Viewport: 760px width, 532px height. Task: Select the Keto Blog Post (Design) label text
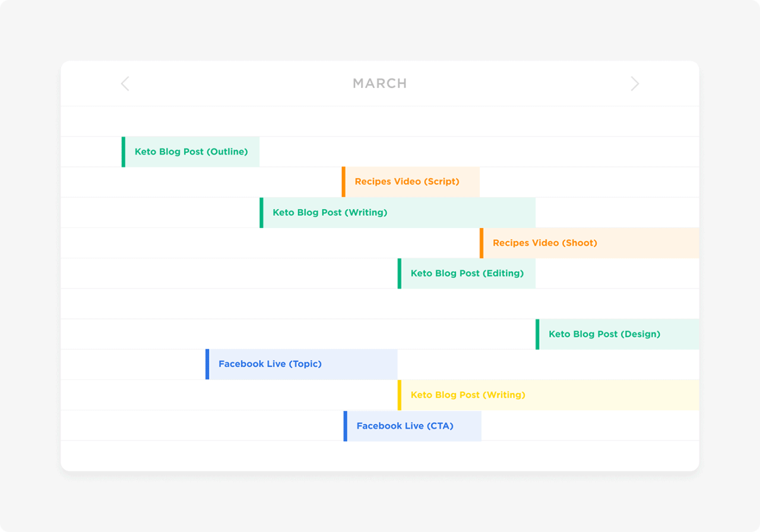604,334
